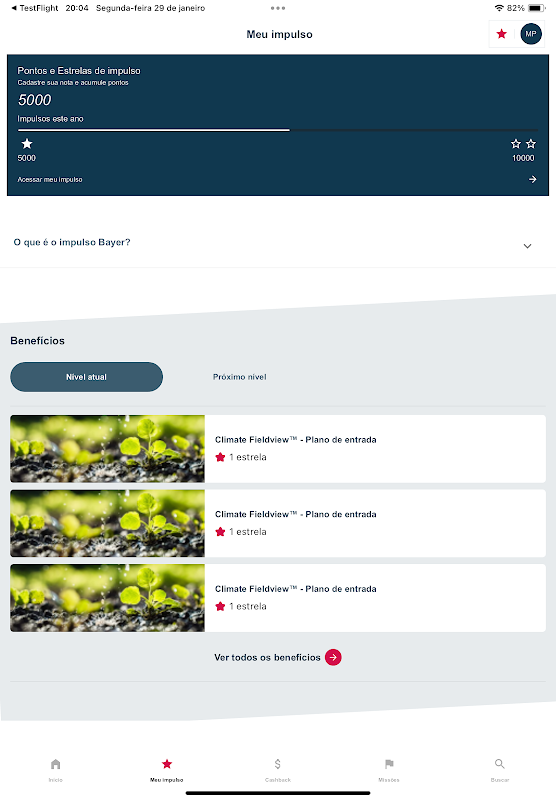Open Buscar search tab
Image resolution: width=556 pixels, height=800 pixels.
pyautogui.click(x=500, y=769)
